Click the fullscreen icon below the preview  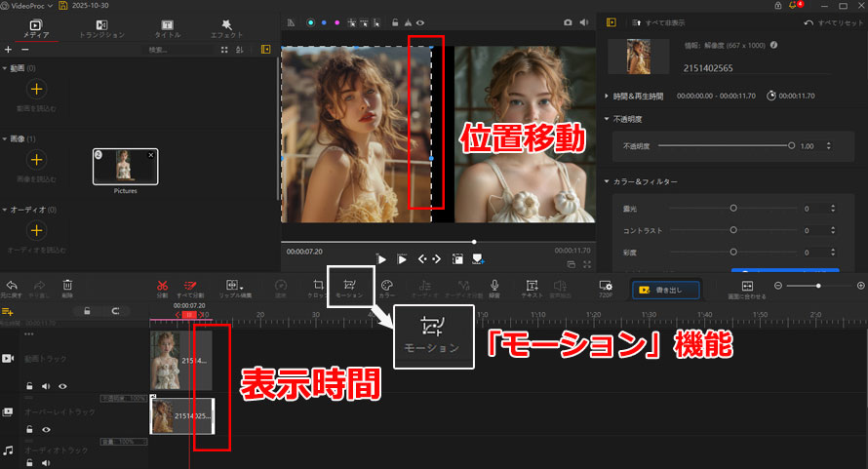tap(587, 264)
